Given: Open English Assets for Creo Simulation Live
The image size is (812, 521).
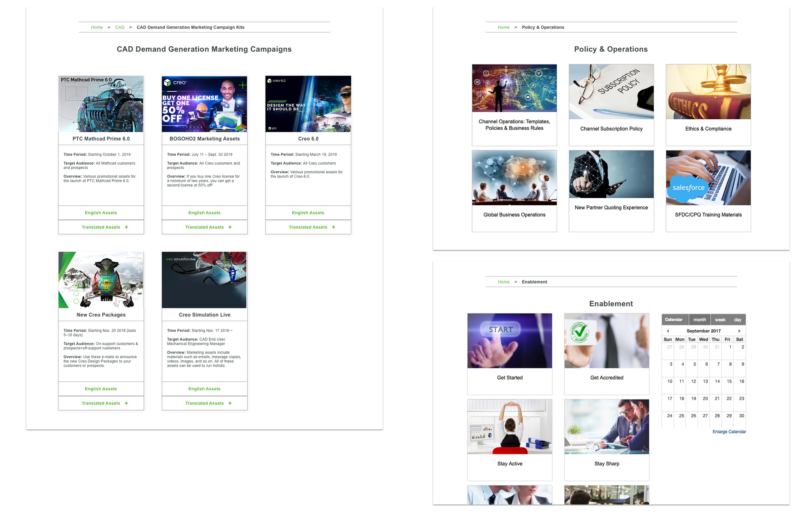Looking at the screenshot, I should tap(204, 389).
